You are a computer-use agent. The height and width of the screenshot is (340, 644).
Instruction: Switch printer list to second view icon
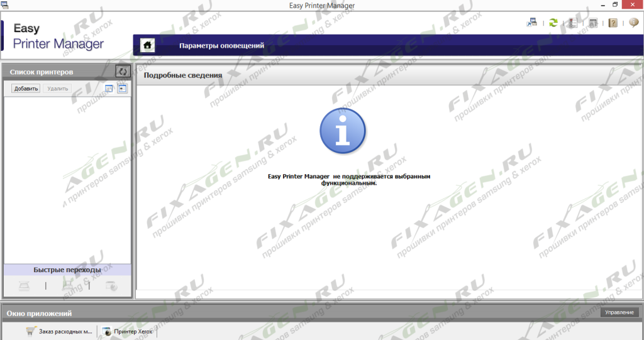pos(123,88)
